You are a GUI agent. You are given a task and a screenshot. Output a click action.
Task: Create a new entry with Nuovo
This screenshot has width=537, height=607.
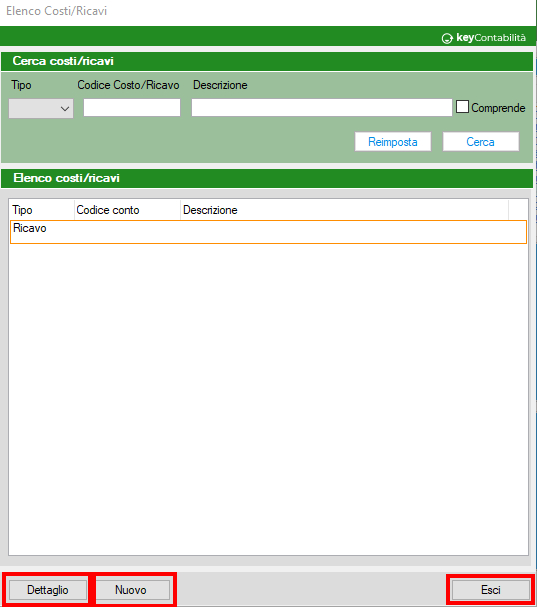coord(131,590)
